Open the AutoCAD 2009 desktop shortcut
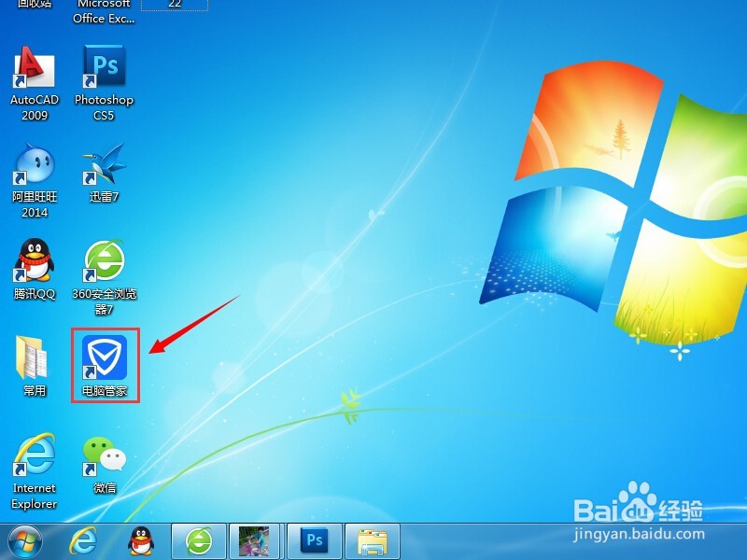This screenshot has width=747, height=560. (x=35, y=83)
